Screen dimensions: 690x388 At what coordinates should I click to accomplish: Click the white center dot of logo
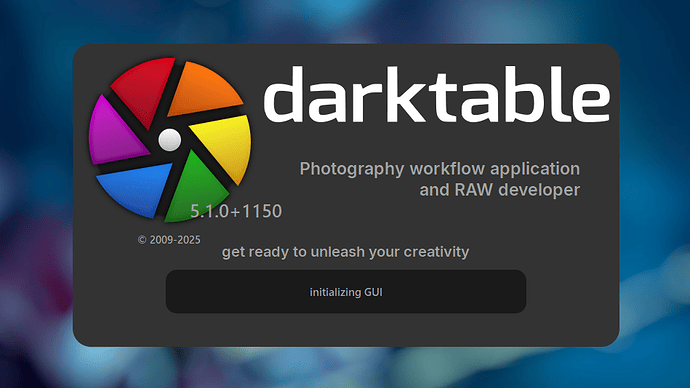[x=169, y=140]
